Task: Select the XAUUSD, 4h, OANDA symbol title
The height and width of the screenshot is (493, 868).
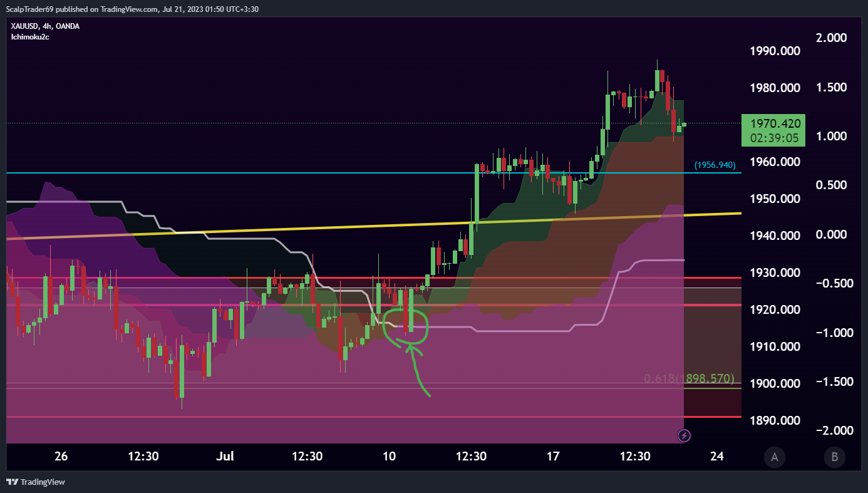Action: click(46, 26)
